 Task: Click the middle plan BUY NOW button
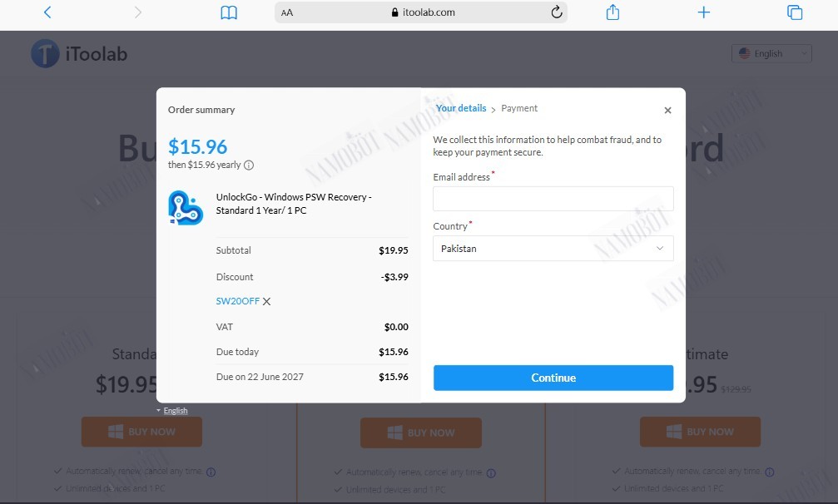[420, 432]
